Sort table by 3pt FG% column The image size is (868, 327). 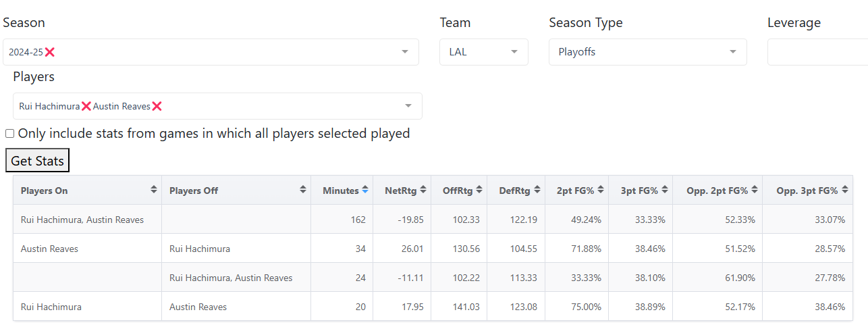(665, 191)
